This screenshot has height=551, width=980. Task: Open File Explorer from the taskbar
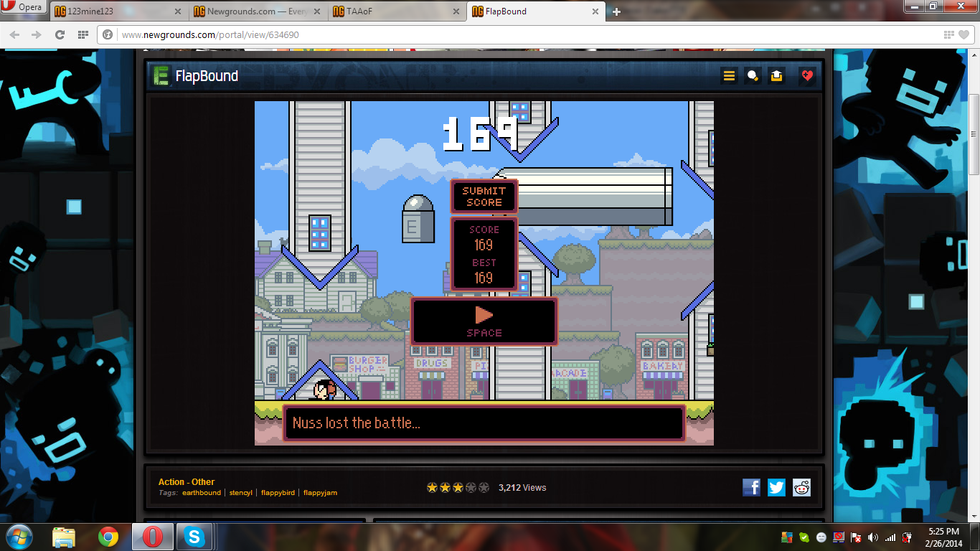65,537
